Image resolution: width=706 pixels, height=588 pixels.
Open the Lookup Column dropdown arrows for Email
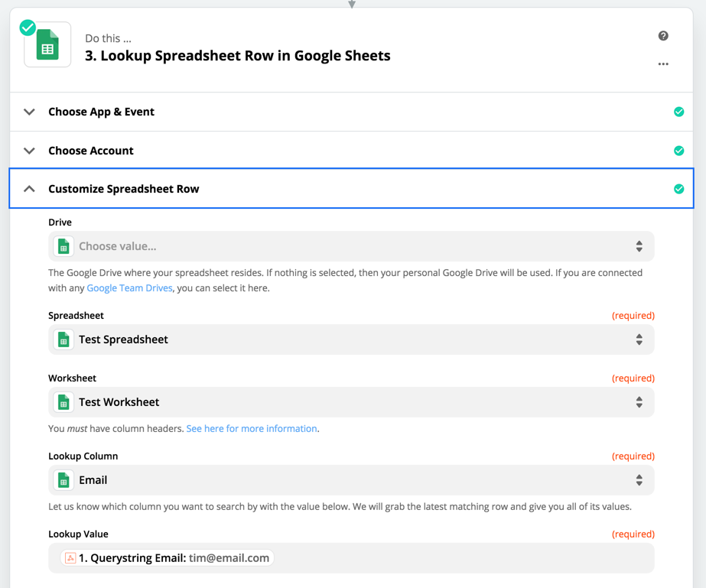639,480
